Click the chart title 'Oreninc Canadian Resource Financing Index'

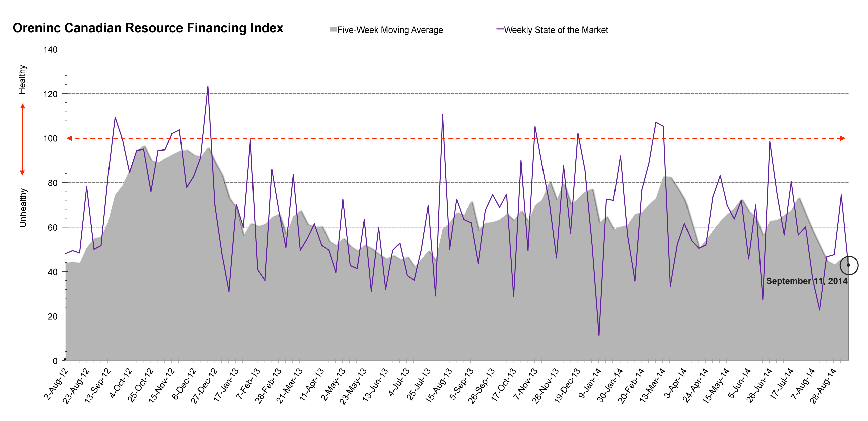click(x=148, y=28)
